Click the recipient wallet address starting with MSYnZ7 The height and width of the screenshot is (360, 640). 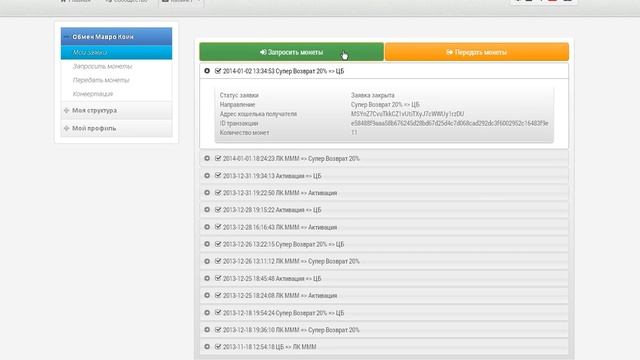coord(407,114)
